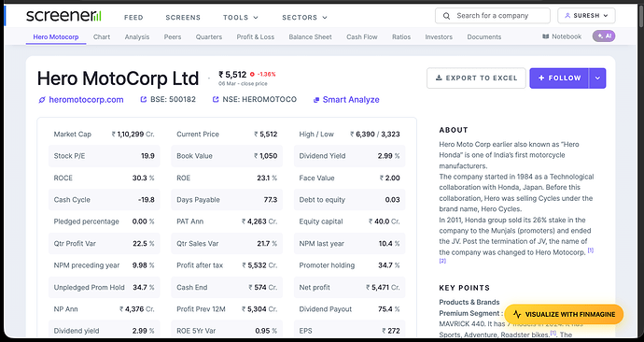Click the Dividend Payout value 75.4 %
Image resolution: width=644 pixels, height=342 pixels.
coord(389,309)
